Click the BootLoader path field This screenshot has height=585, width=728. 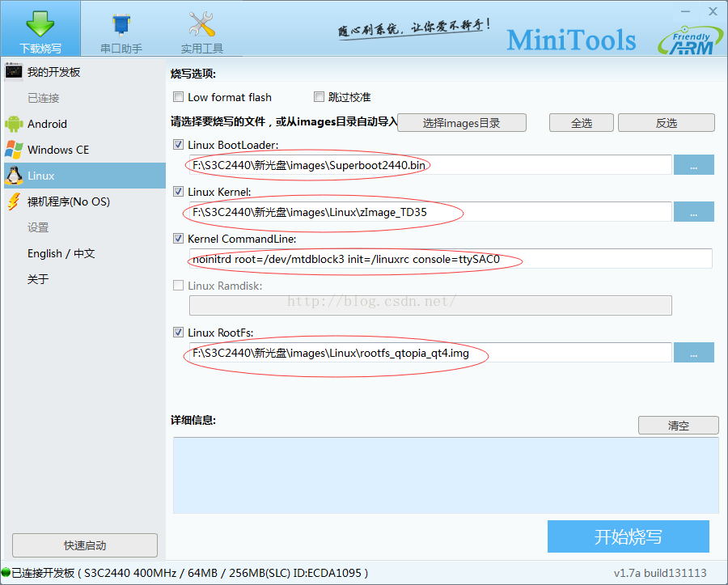pos(430,165)
